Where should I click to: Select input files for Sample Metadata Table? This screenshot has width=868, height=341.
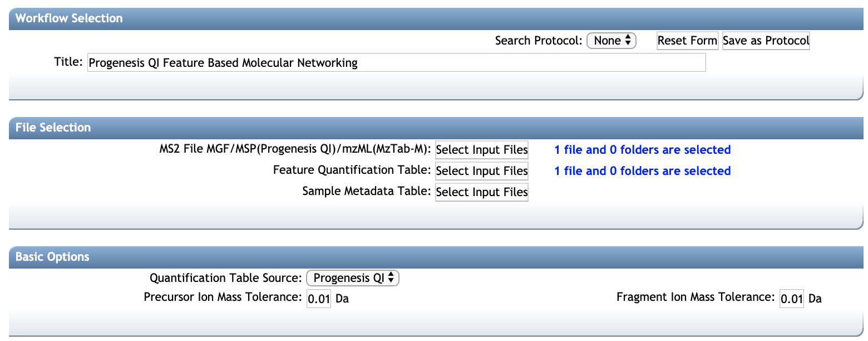pos(482,192)
